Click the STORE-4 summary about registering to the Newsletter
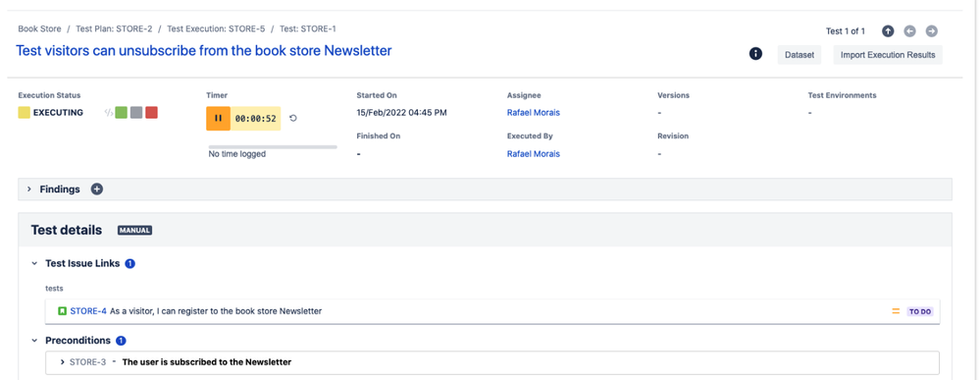This screenshot has width=980, height=380. point(216,310)
